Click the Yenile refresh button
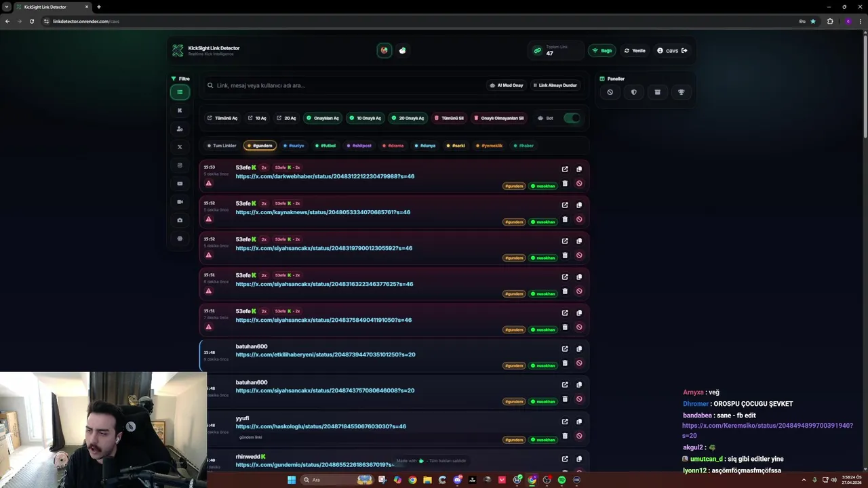This screenshot has height=488, width=868. point(635,51)
